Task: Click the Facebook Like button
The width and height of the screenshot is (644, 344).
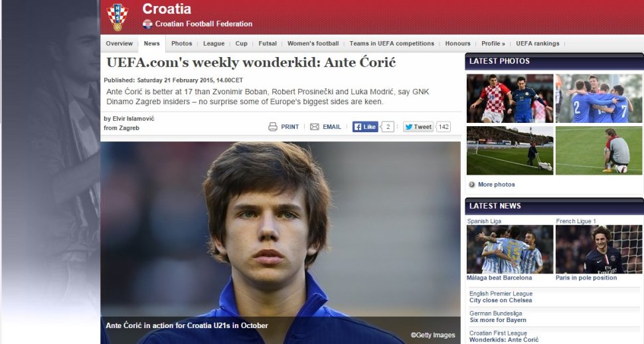Action: 365,127
